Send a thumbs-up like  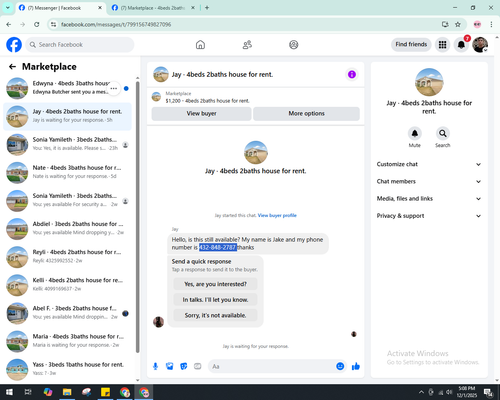[356, 366]
